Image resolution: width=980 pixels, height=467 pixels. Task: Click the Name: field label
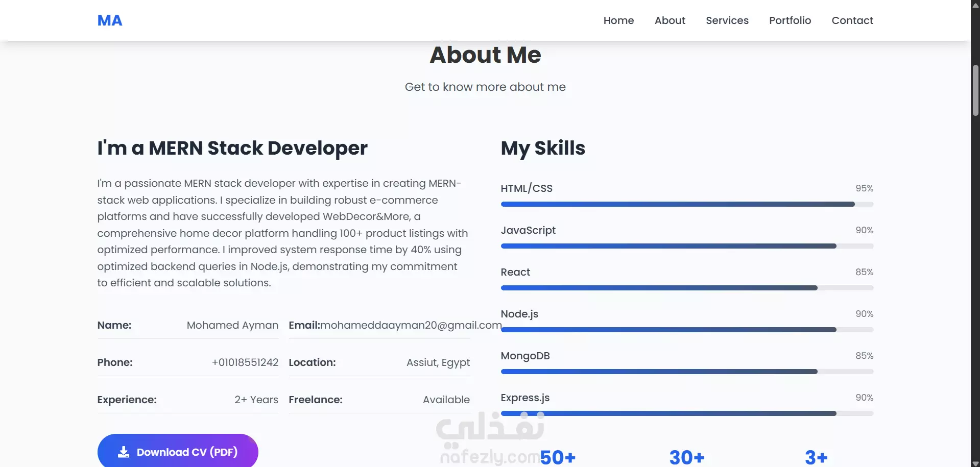click(114, 325)
